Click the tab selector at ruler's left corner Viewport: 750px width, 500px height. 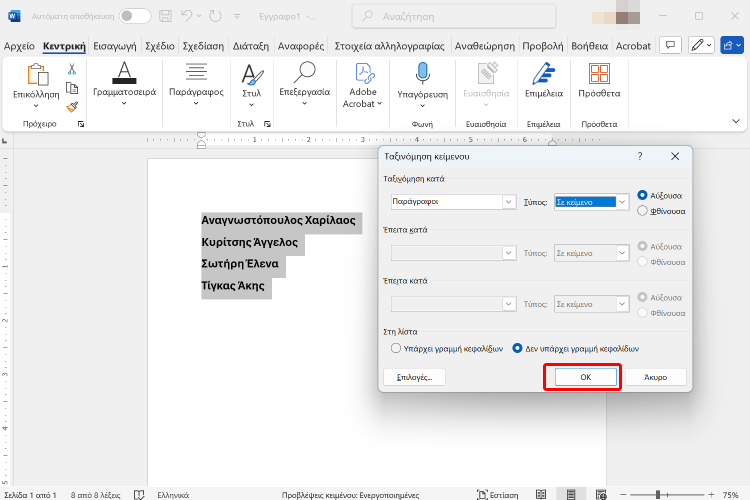pos(5,141)
